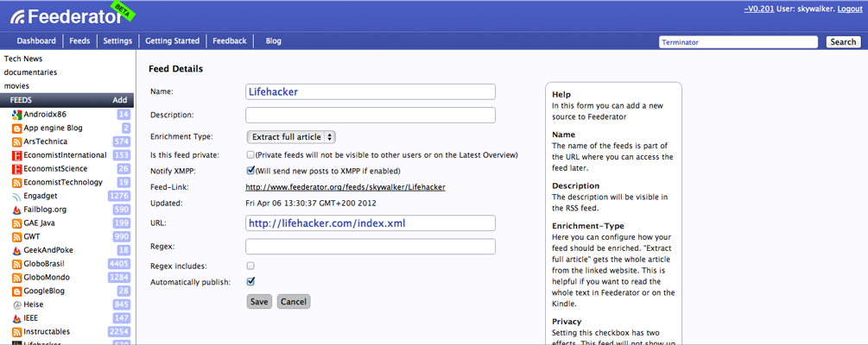This screenshot has width=868, height=345.
Task: Select the movies category
Action: pos(16,85)
